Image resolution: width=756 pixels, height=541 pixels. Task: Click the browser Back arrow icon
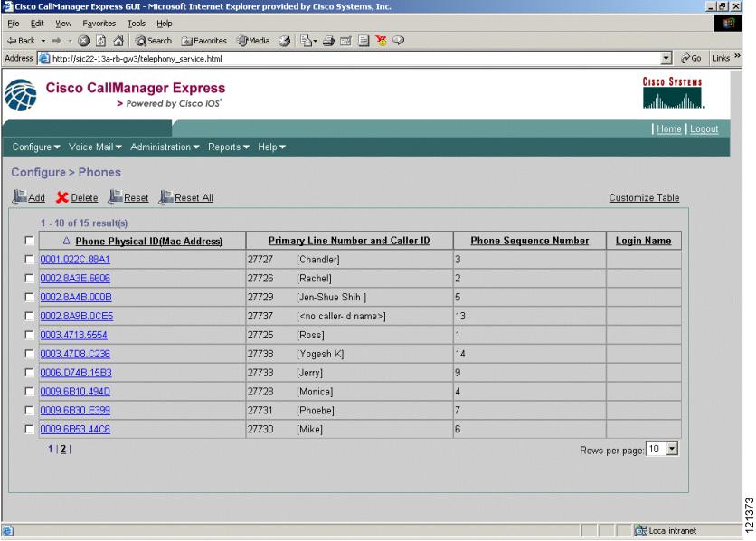[x=12, y=41]
